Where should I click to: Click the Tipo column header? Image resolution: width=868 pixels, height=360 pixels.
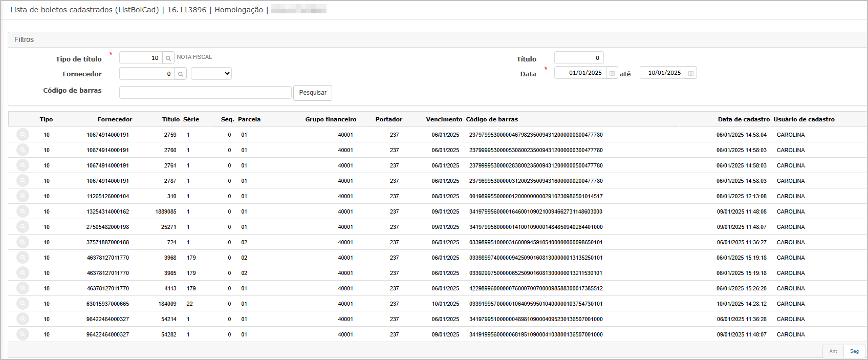46,119
